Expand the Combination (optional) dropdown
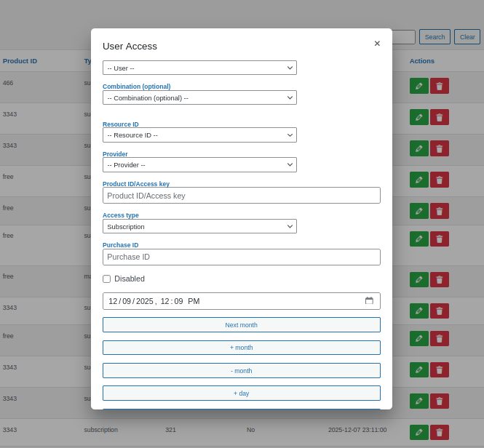484x448 pixels. pos(199,97)
